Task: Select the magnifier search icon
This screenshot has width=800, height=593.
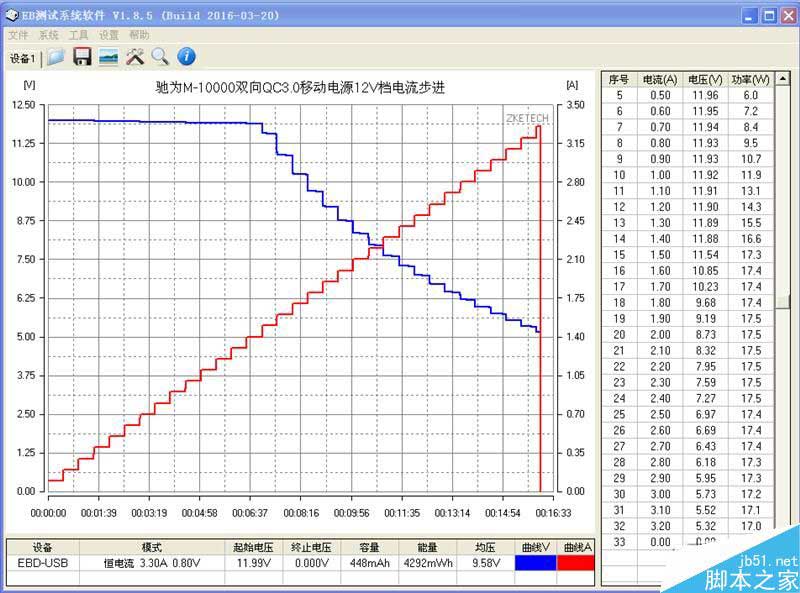Action: 160,57
